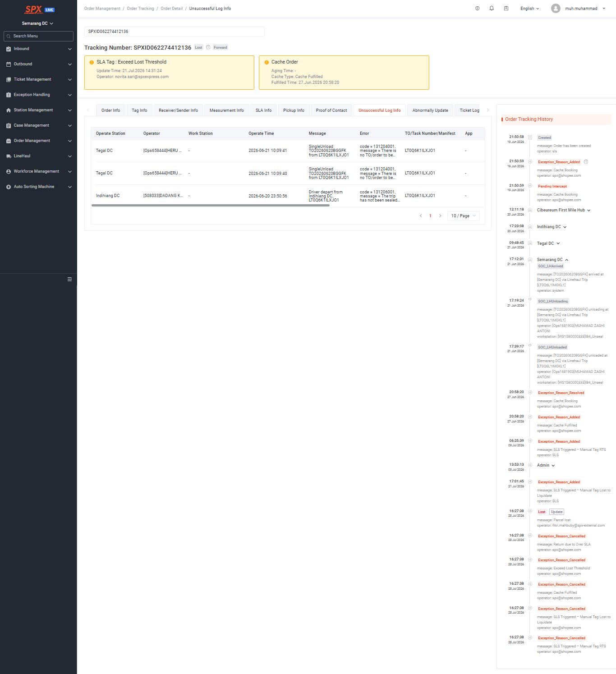Screen dimensions: 616x674
Task: Switch to the SLA Info tab
Action: [x=264, y=110]
